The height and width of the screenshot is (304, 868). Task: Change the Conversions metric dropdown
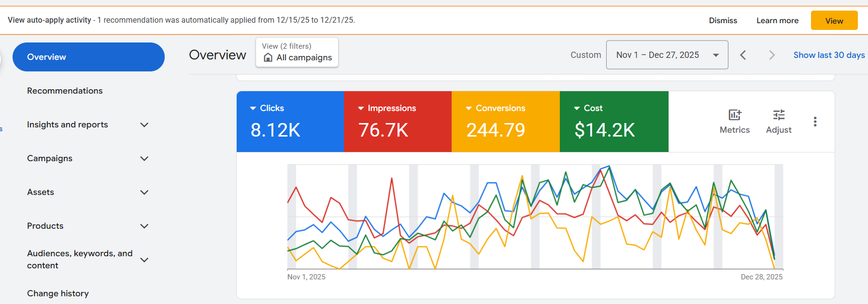pyautogui.click(x=469, y=108)
